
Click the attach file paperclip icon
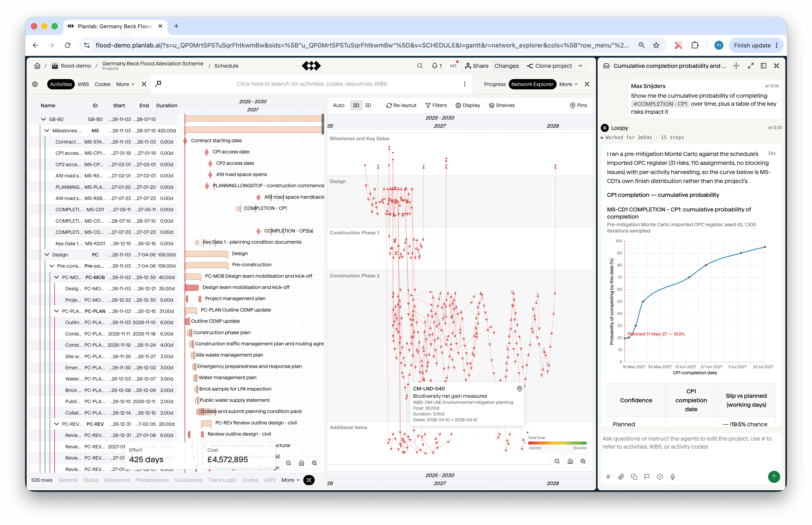pos(621,477)
